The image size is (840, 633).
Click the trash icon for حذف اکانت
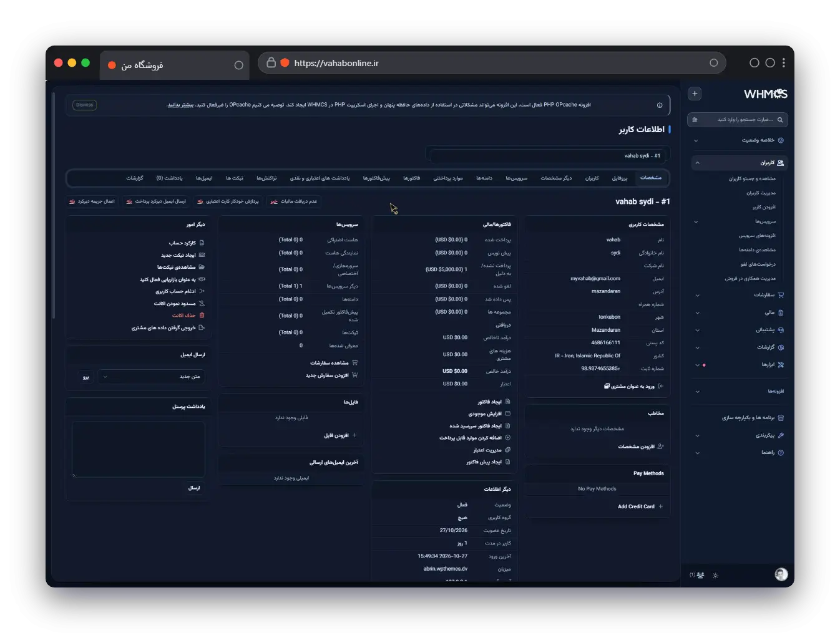click(202, 316)
